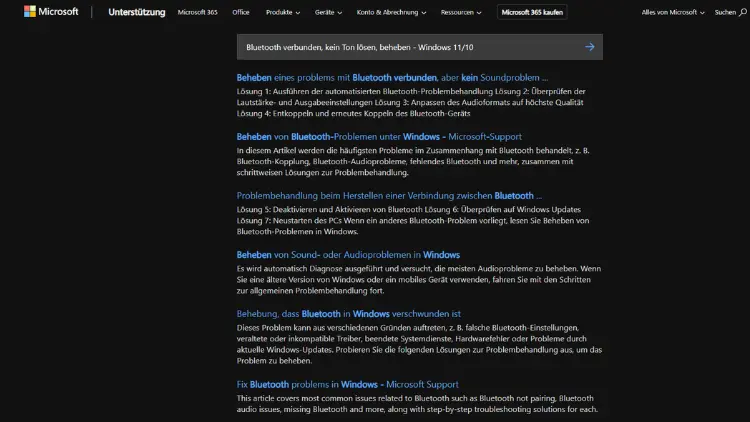The height and width of the screenshot is (422, 750).
Task: Click the 'Es wird automatisch Diagnose' snippet
Action: (x=419, y=280)
